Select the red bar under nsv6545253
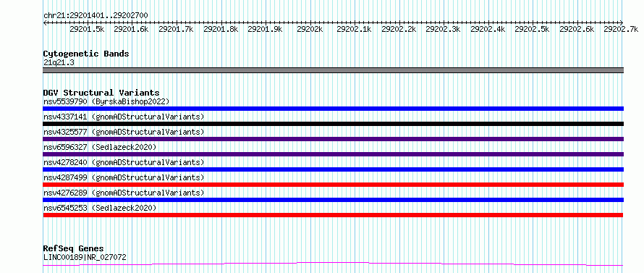Viewport: 644px width, 273px height. click(x=333, y=215)
